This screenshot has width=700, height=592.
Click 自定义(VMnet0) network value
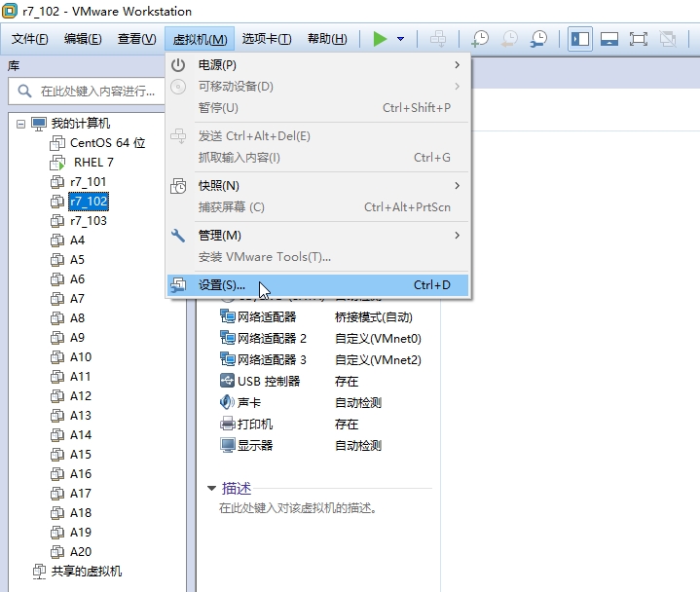pos(378,339)
